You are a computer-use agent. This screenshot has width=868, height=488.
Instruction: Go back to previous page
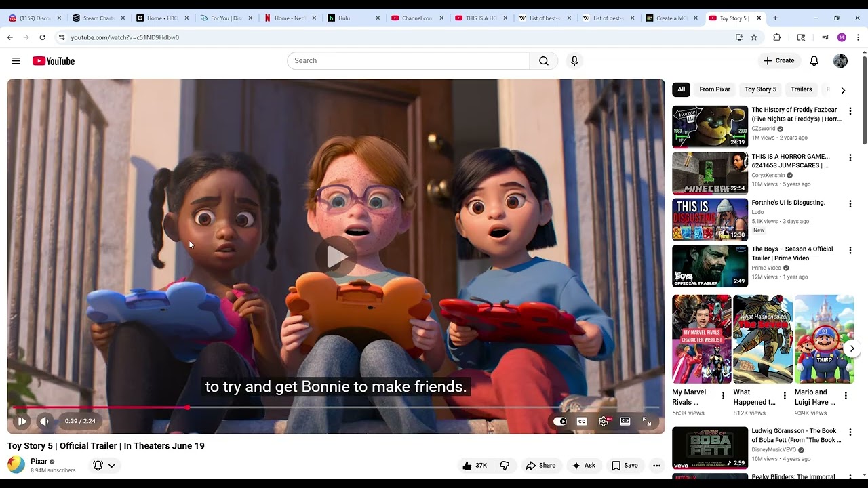(x=10, y=37)
